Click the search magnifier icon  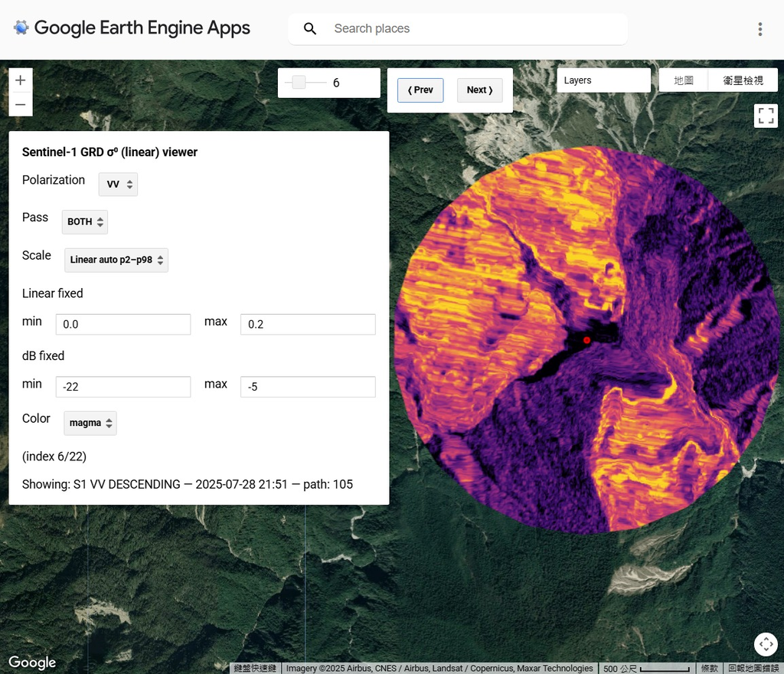tap(310, 29)
